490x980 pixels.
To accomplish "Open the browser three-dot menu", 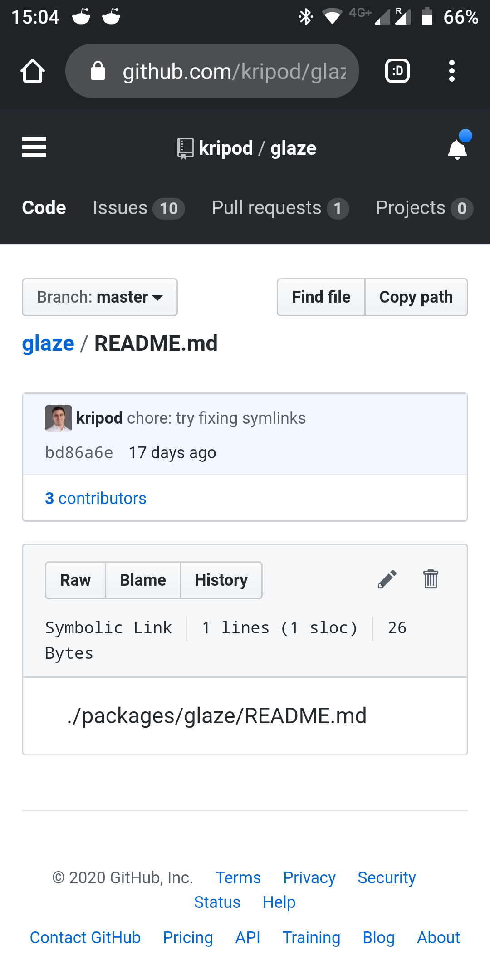I will (451, 71).
